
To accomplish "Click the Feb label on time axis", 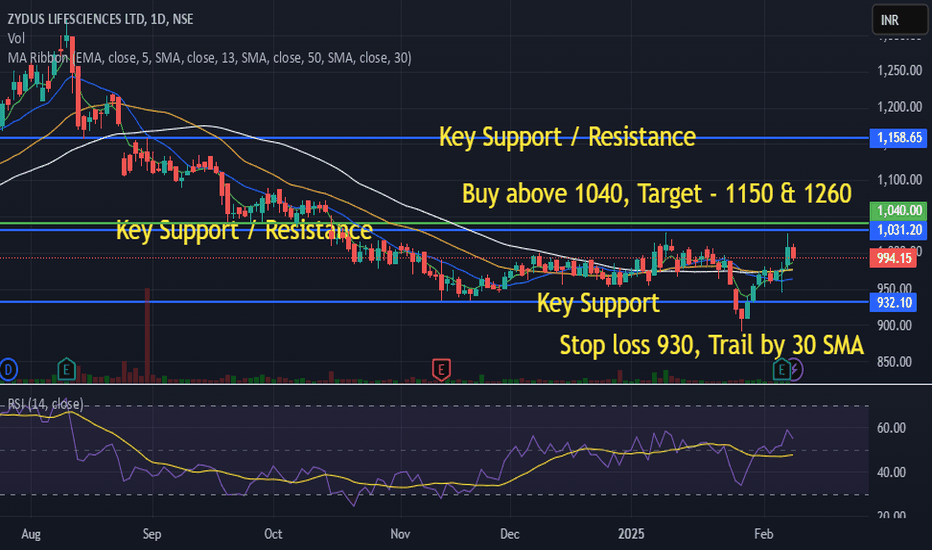I will click(763, 534).
